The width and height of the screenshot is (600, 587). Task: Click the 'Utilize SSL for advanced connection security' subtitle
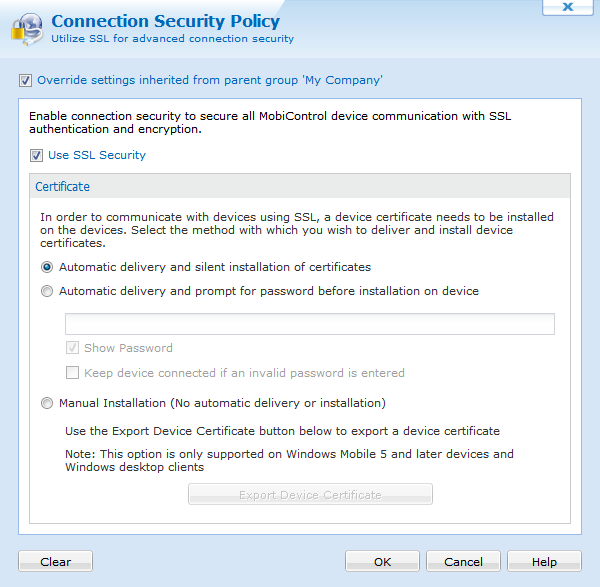(x=173, y=39)
